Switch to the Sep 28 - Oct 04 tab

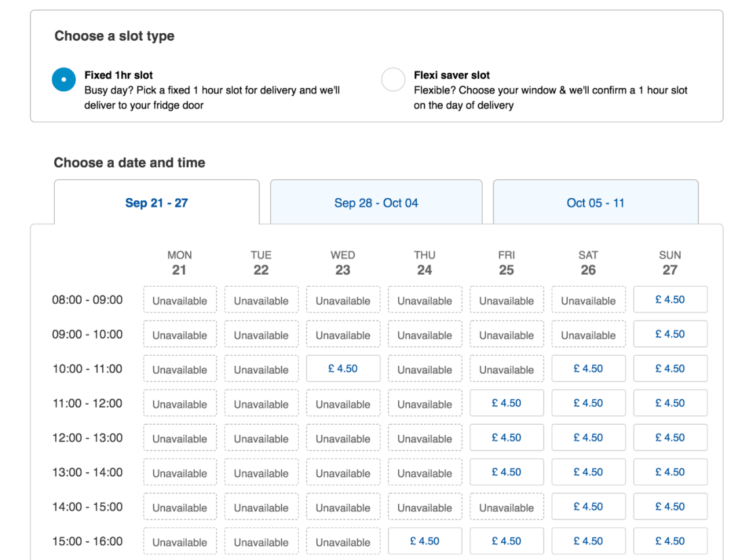376,203
